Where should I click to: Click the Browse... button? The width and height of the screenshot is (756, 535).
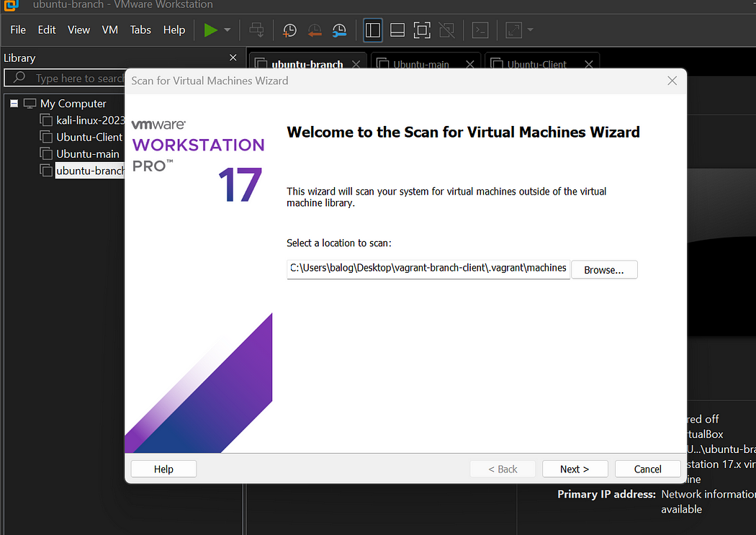pyautogui.click(x=603, y=270)
